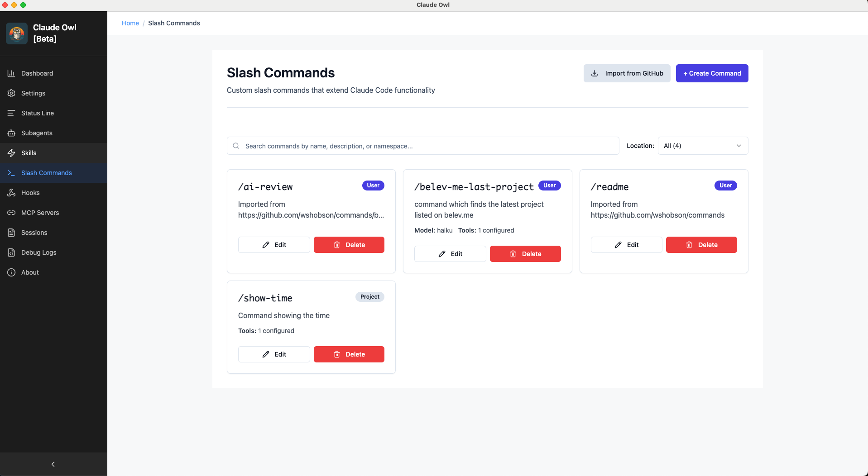Select Skills in the sidebar
868x476 pixels.
click(53, 153)
